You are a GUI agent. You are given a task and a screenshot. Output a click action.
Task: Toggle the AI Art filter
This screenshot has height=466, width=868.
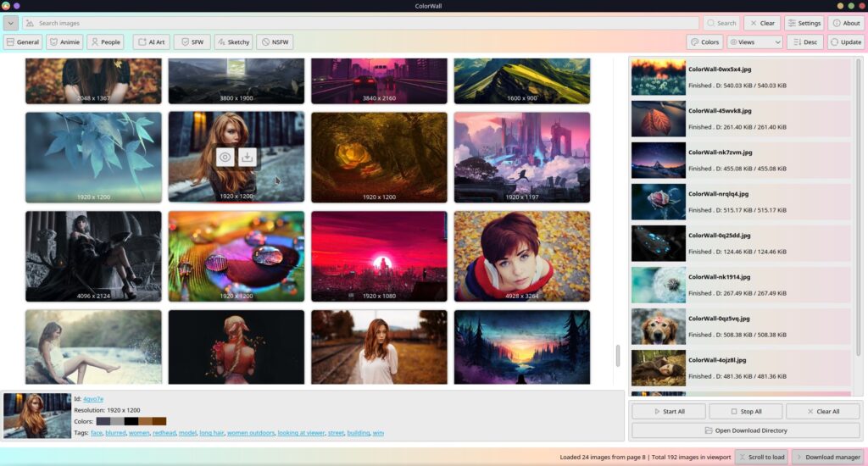(x=152, y=42)
